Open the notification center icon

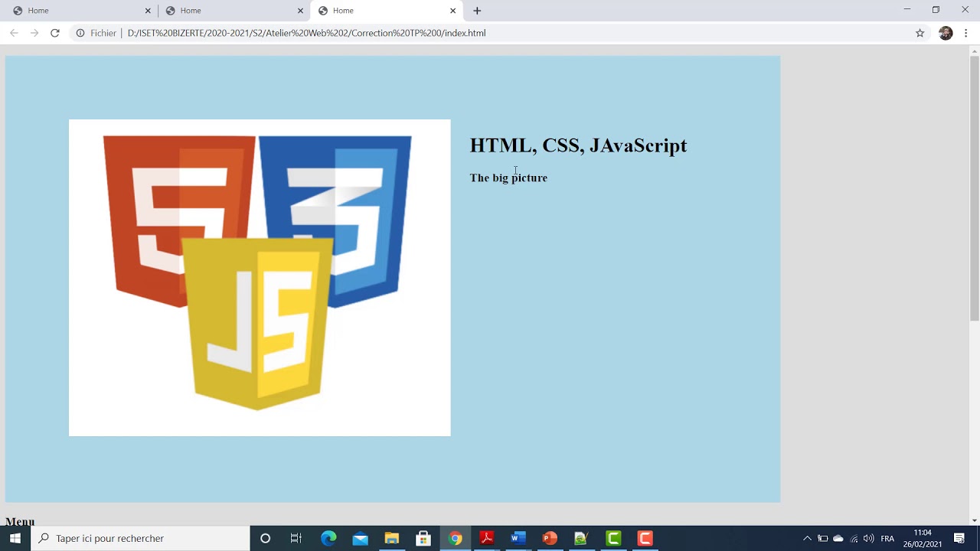(x=959, y=538)
